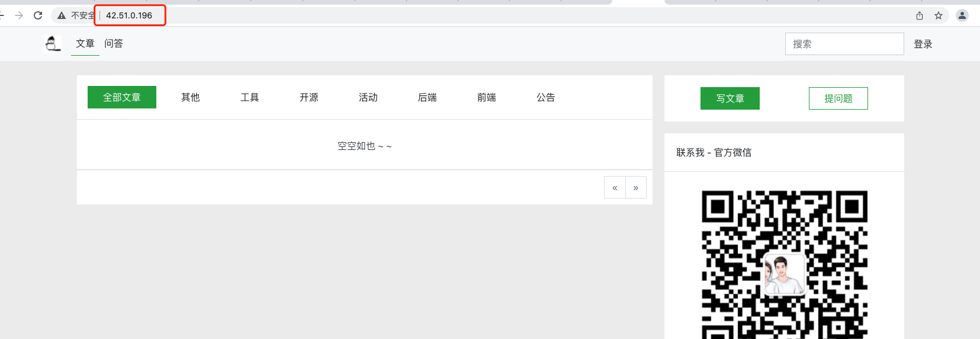Select the 全部文章 category
The width and height of the screenshot is (980, 339).
click(x=122, y=97)
